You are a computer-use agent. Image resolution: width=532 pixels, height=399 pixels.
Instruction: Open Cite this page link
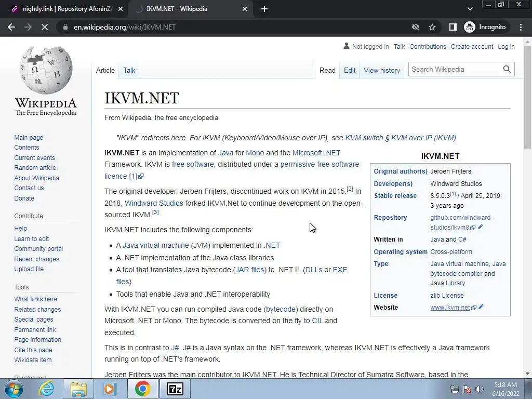(x=33, y=350)
